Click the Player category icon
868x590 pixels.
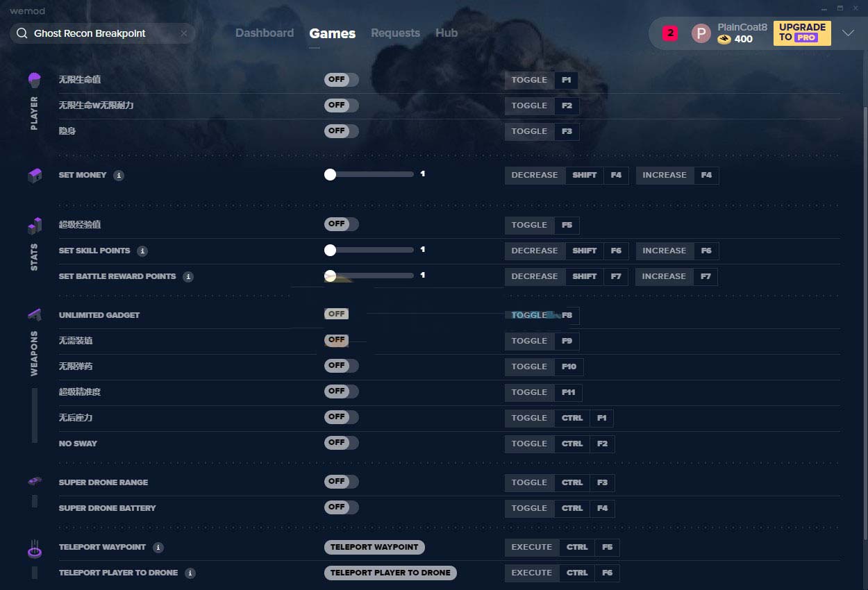[x=34, y=80]
